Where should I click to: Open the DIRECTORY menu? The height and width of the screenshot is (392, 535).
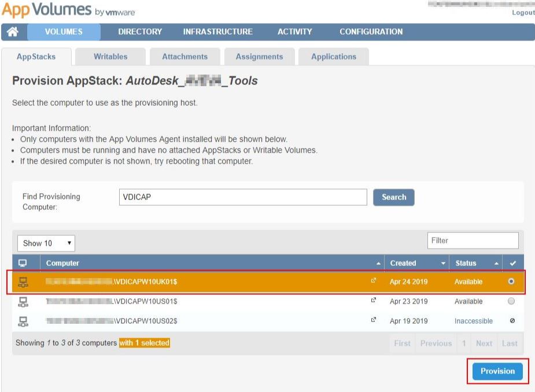point(140,32)
